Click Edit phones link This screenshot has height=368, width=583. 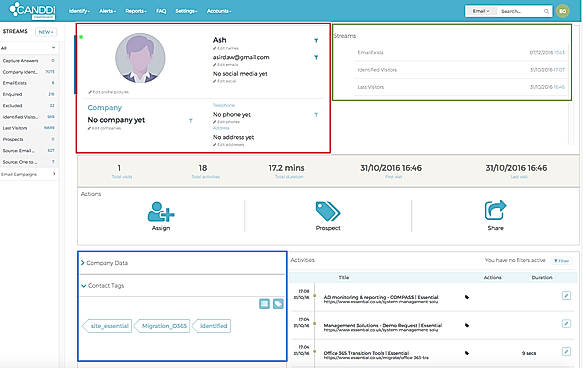[226, 122]
